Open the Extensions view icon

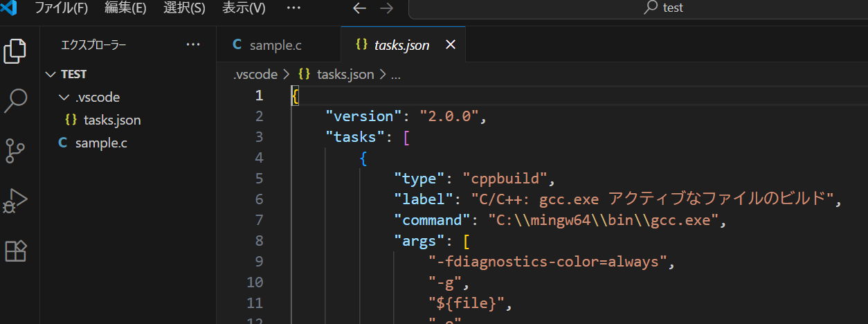tap(15, 251)
